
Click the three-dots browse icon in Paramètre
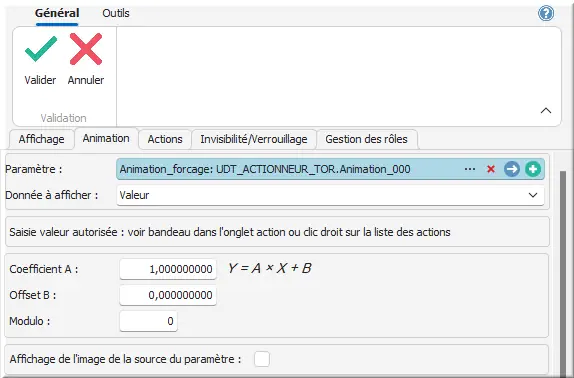tap(470, 169)
